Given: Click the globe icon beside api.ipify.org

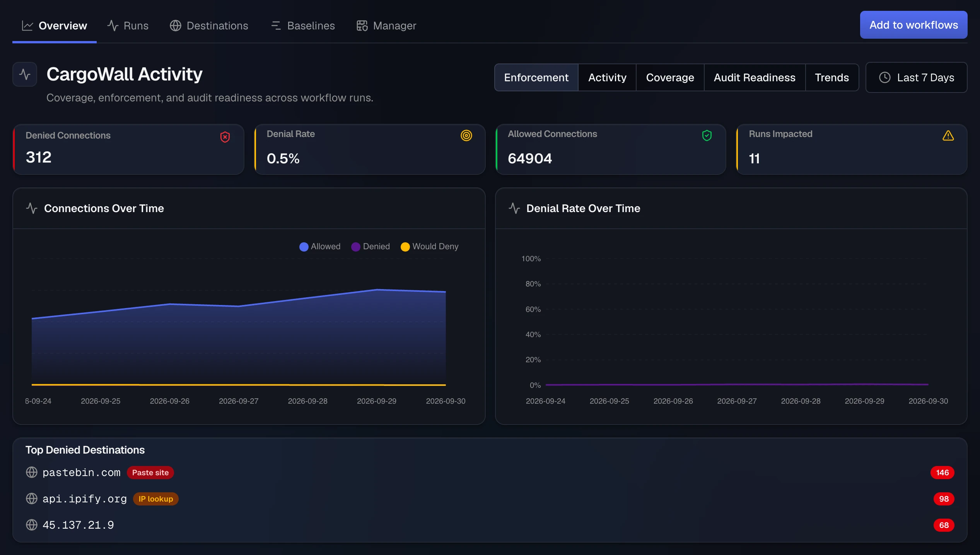Looking at the screenshot, I should click(32, 498).
